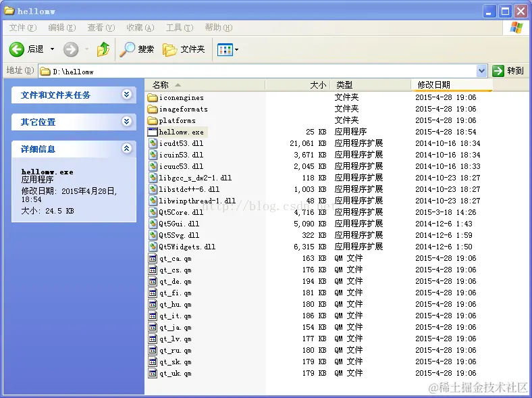The height and width of the screenshot is (398, 532).
Task: Select the imageformats folder icon
Action: point(153,109)
